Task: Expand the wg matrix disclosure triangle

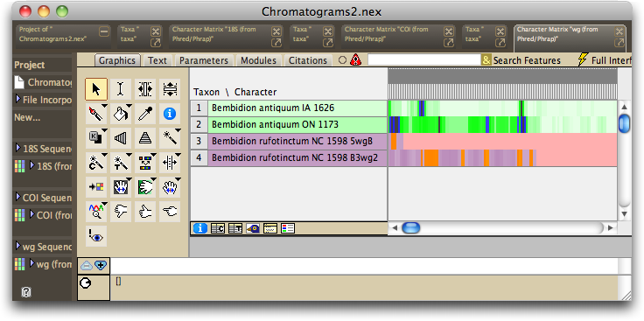Action: pyautogui.click(x=32, y=263)
